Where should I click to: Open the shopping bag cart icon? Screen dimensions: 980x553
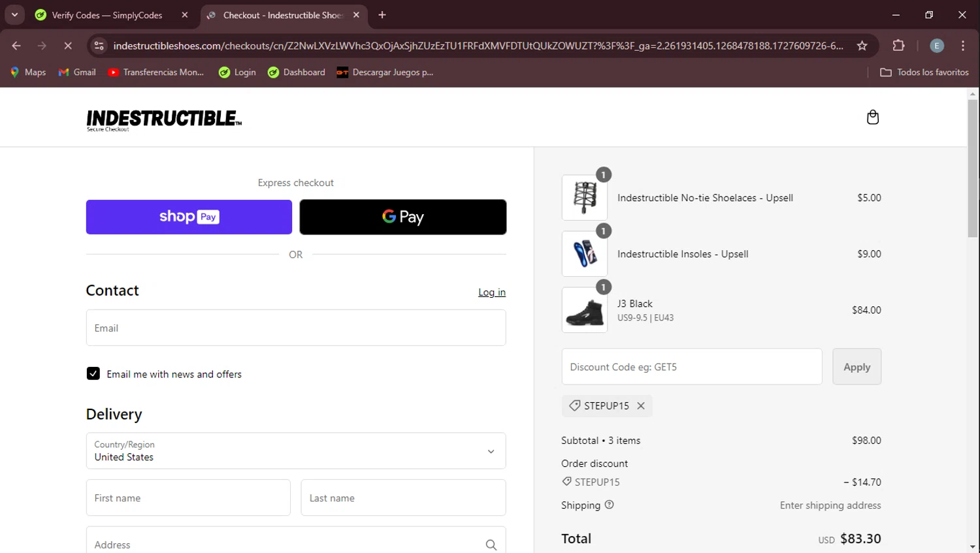click(872, 118)
